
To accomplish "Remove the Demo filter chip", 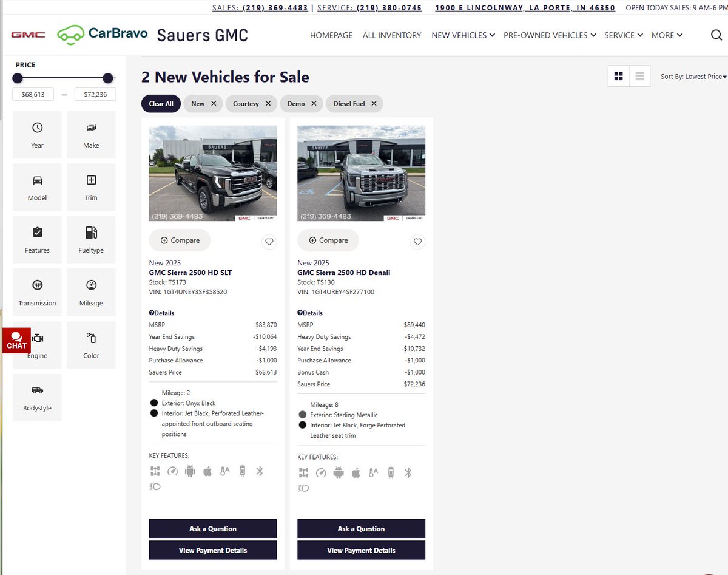I will coord(314,104).
